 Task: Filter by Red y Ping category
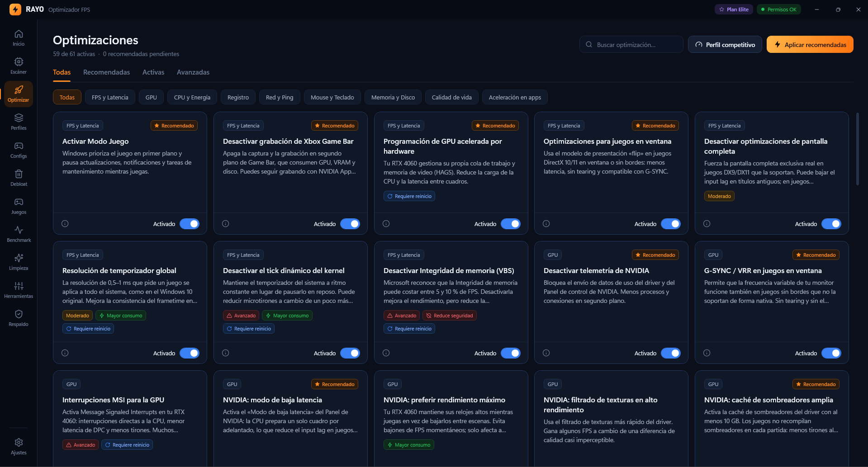[x=280, y=97]
